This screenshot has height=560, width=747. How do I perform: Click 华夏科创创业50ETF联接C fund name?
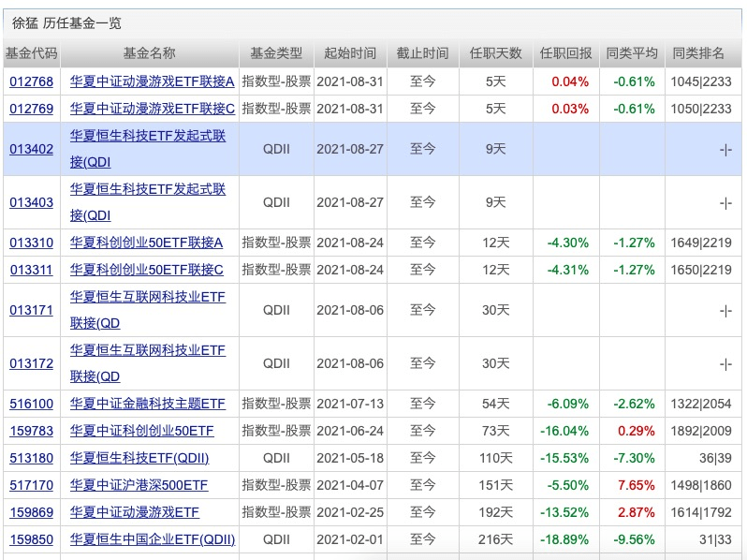(x=146, y=270)
